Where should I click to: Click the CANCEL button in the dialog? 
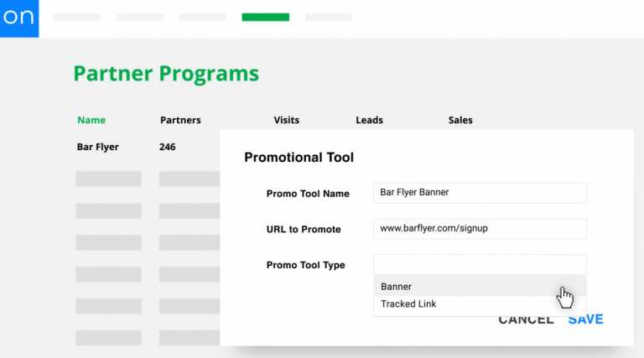tap(526, 320)
